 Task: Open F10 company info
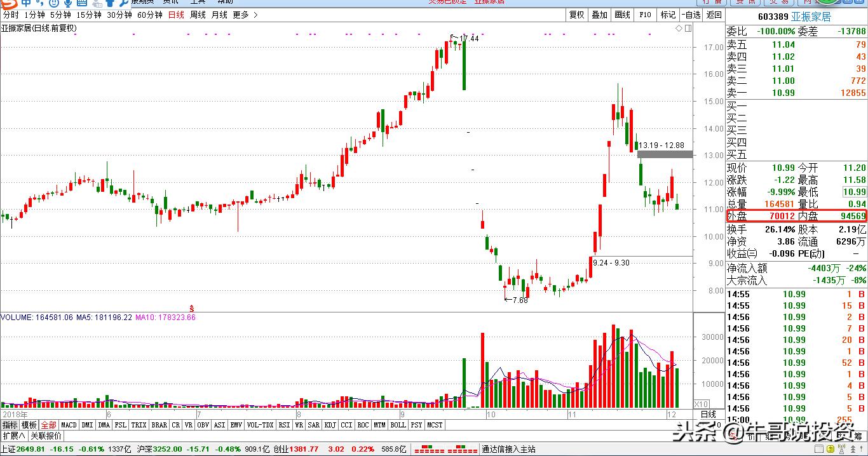click(x=645, y=15)
